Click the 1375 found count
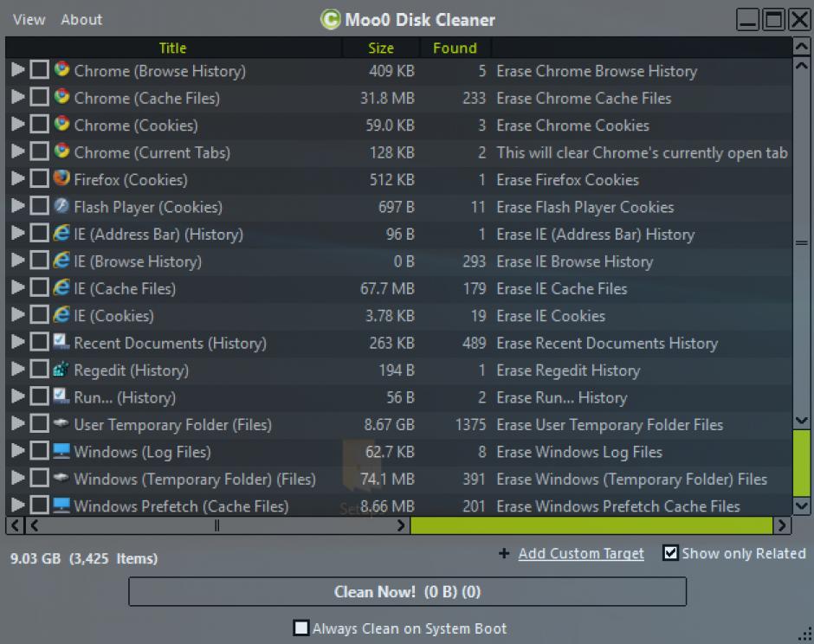The image size is (814, 644). click(470, 425)
